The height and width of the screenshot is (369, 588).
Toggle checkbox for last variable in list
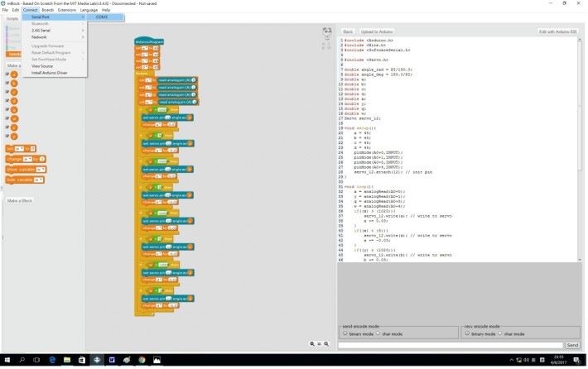click(x=7, y=136)
